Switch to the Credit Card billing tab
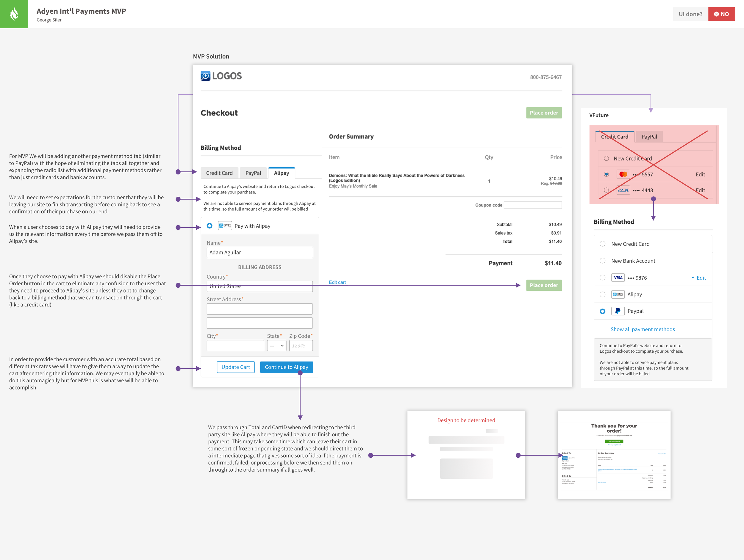Viewport: 744px width, 560px height. pyautogui.click(x=219, y=173)
